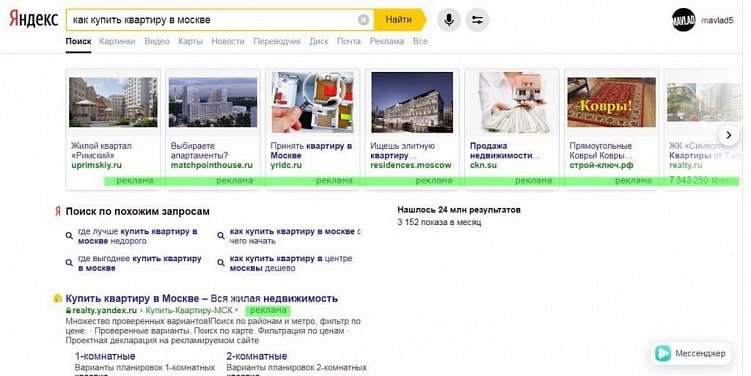Click the uprimskiy.ru link
This screenshot has height=376, width=751.
(96, 165)
